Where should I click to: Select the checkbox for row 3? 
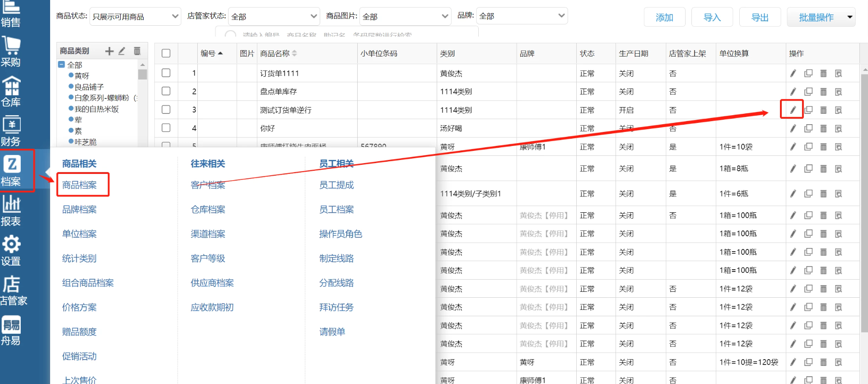[166, 110]
